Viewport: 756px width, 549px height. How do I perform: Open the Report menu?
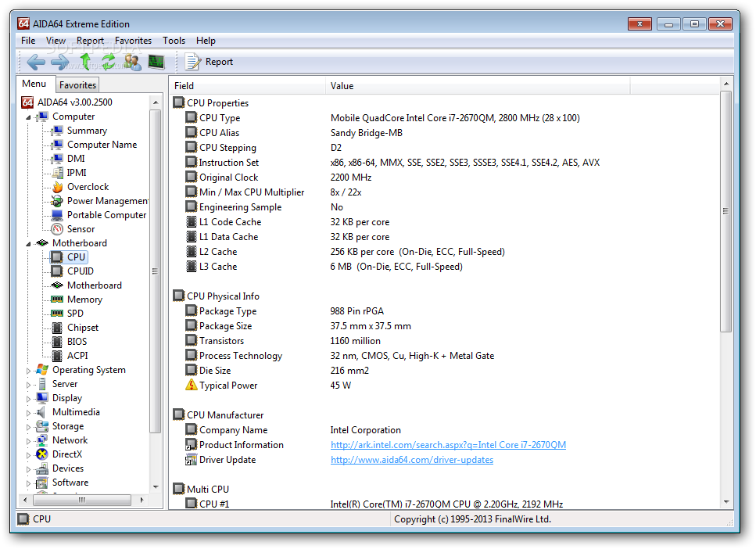[x=90, y=41]
